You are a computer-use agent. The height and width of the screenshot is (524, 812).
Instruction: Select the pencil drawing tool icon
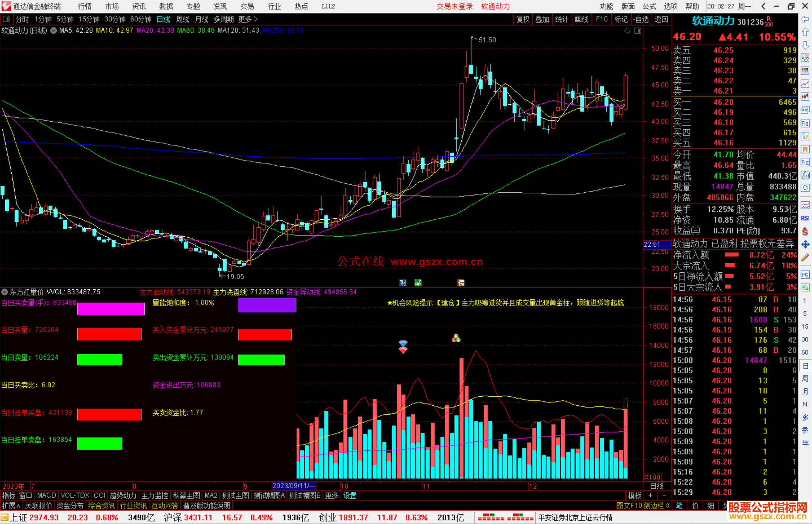(805, 257)
